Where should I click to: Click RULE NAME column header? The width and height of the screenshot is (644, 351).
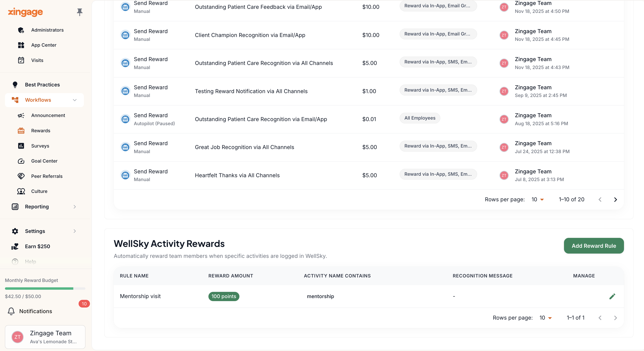pos(134,276)
